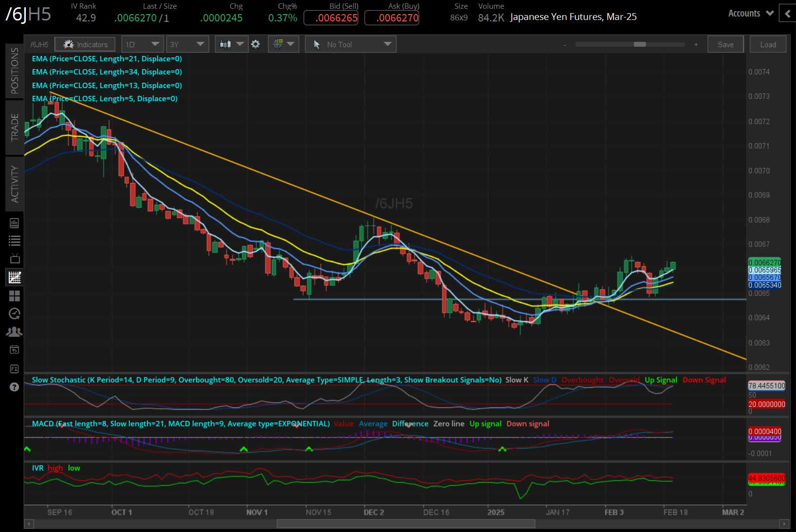Open the 3Y time range dropdown

click(187, 44)
